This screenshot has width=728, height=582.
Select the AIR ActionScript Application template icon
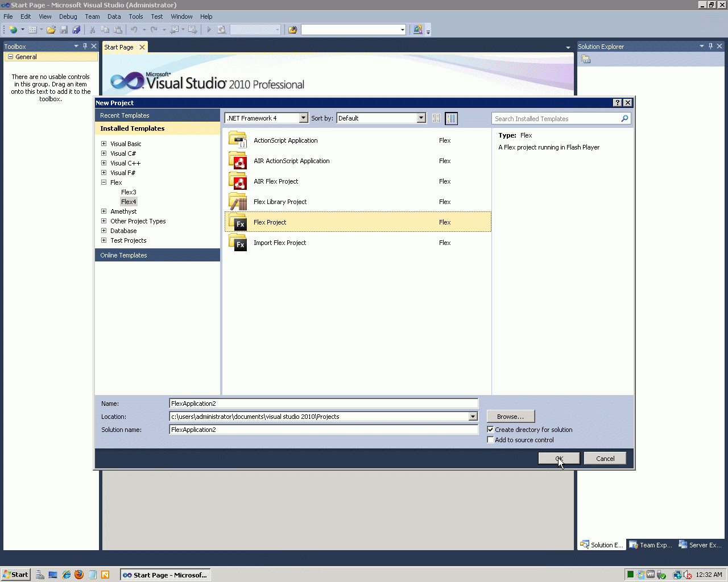(x=238, y=161)
